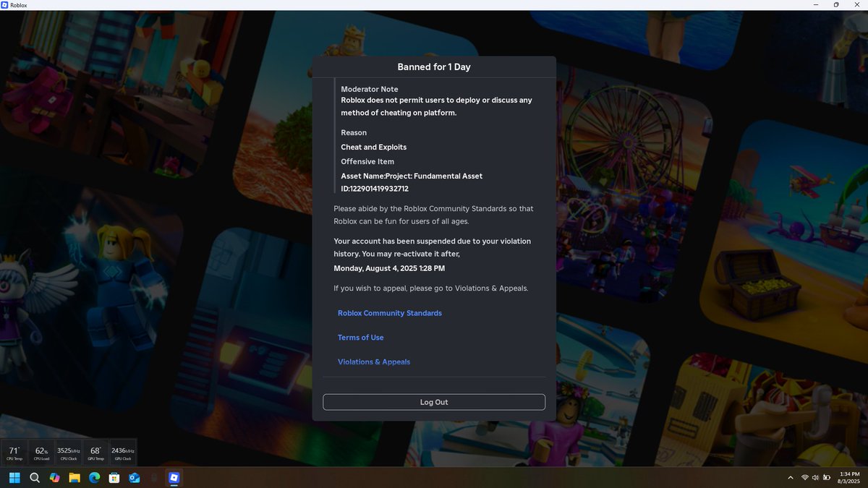Screen dimensions: 868x488
Task: Click the CPU Clock 3525MHz widget
Action: point(69,453)
